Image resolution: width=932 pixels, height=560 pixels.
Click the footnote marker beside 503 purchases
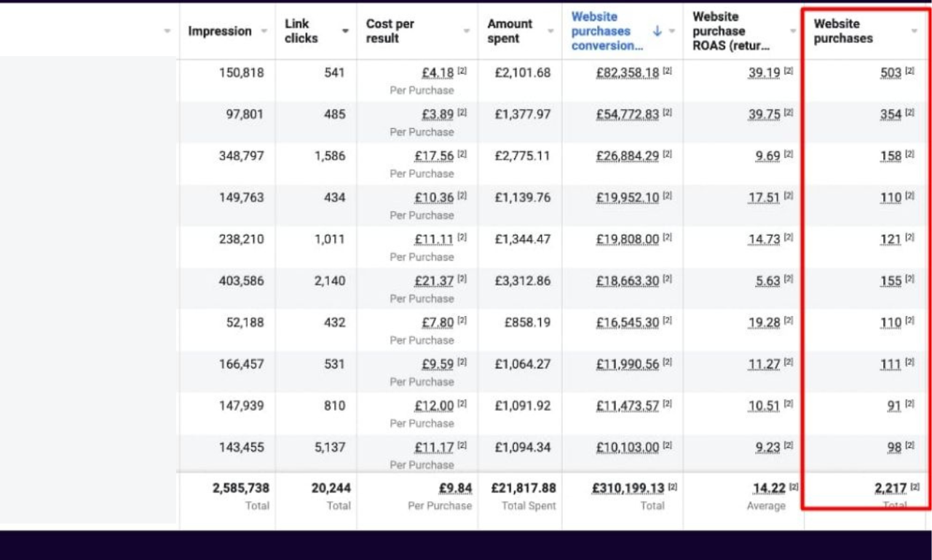pos(909,71)
